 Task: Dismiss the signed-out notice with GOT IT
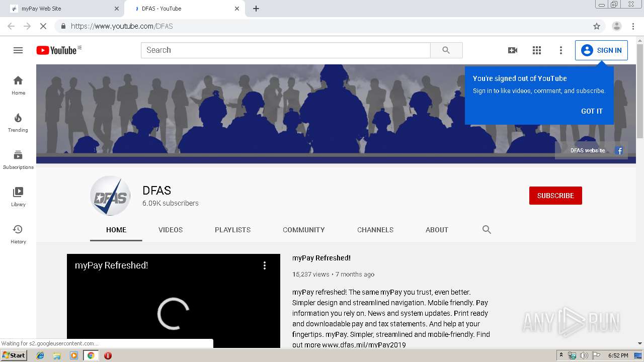592,111
